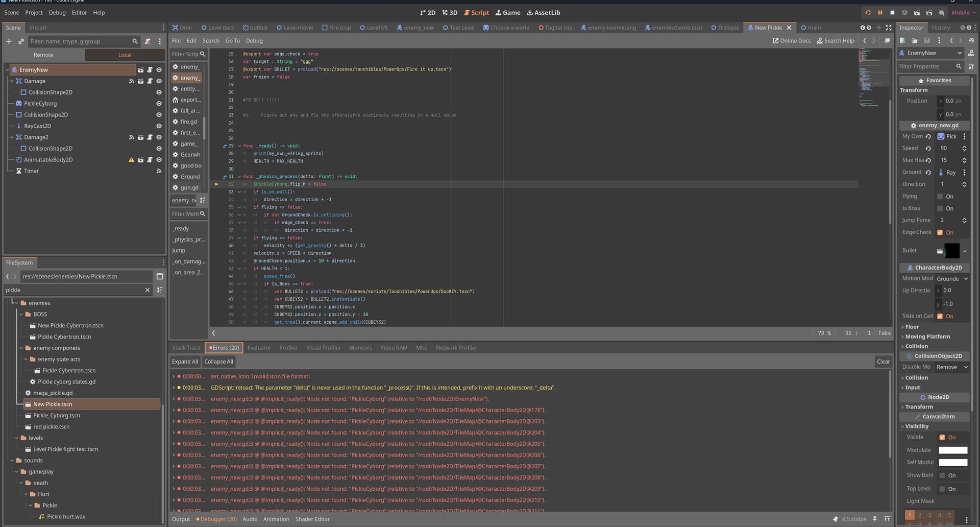This screenshot has height=527, width=980.
Task: Toggle visibility of PickleCyborg node
Action: [159, 104]
